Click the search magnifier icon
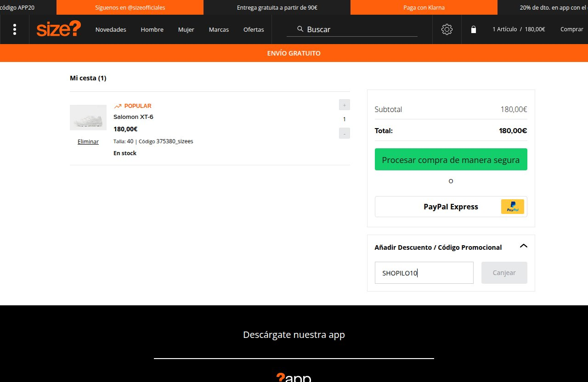 point(300,29)
